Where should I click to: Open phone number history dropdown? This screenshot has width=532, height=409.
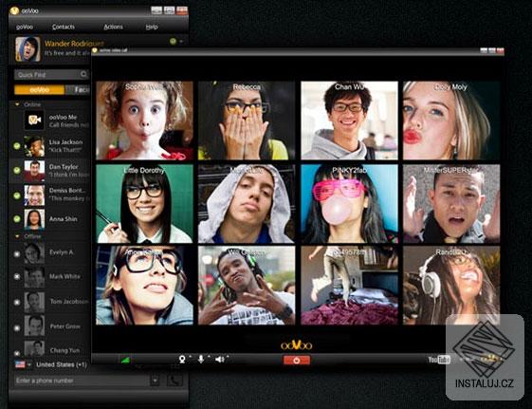156,381
